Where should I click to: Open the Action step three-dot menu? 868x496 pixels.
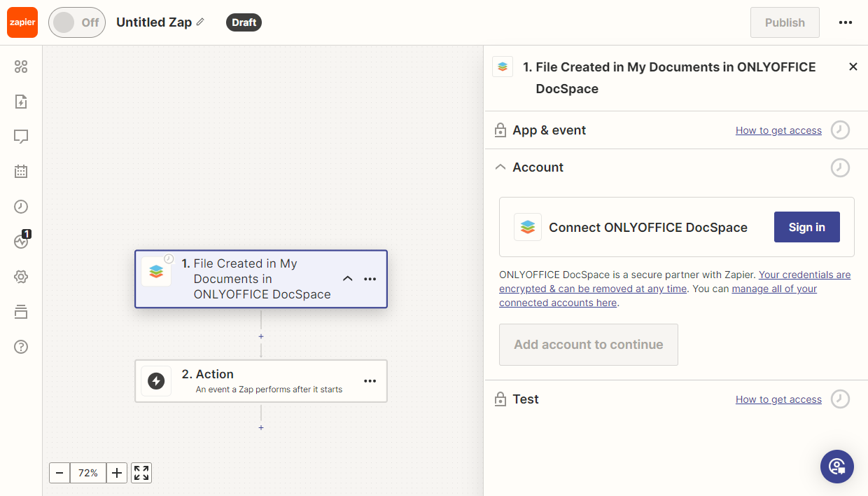click(x=370, y=381)
